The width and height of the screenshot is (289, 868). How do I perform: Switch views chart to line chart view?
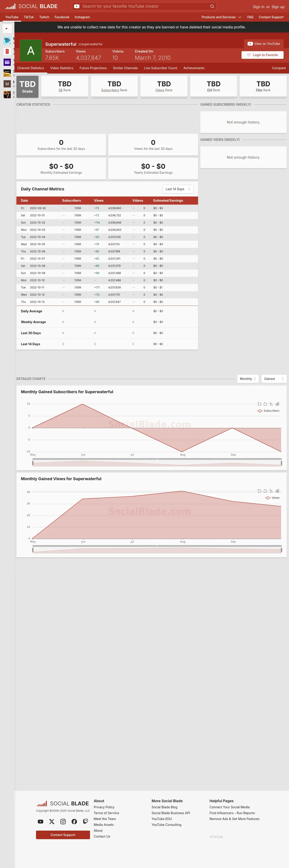pos(271,491)
